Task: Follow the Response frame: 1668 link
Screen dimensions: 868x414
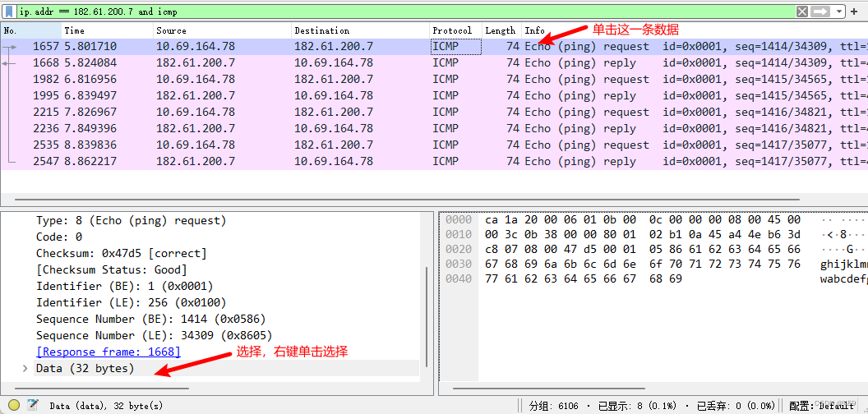Action: pos(108,352)
